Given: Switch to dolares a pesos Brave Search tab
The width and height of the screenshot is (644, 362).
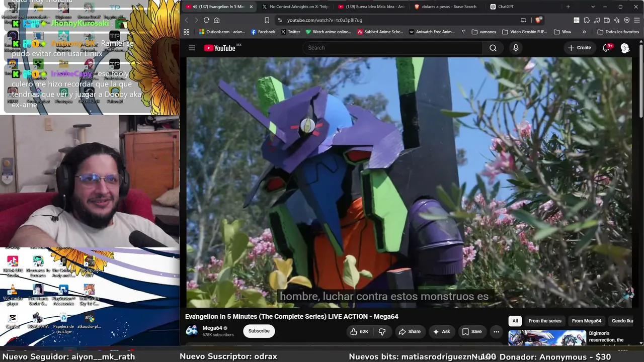Looking at the screenshot, I should point(446,7).
